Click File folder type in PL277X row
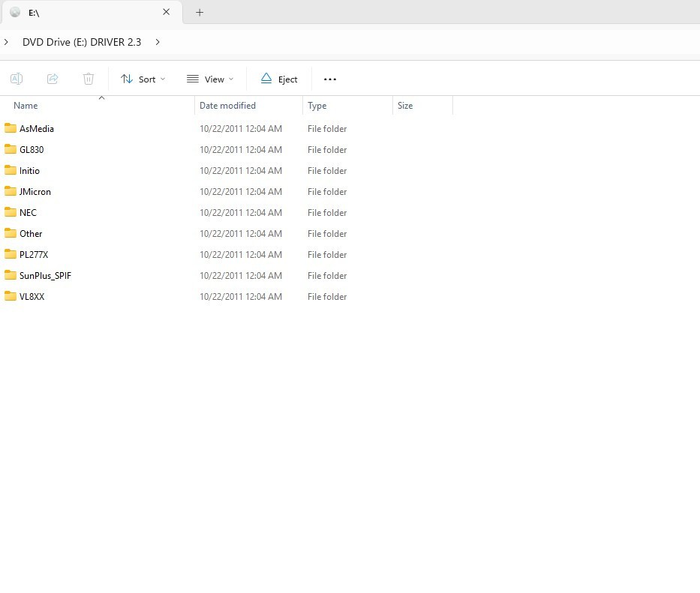 (327, 254)
